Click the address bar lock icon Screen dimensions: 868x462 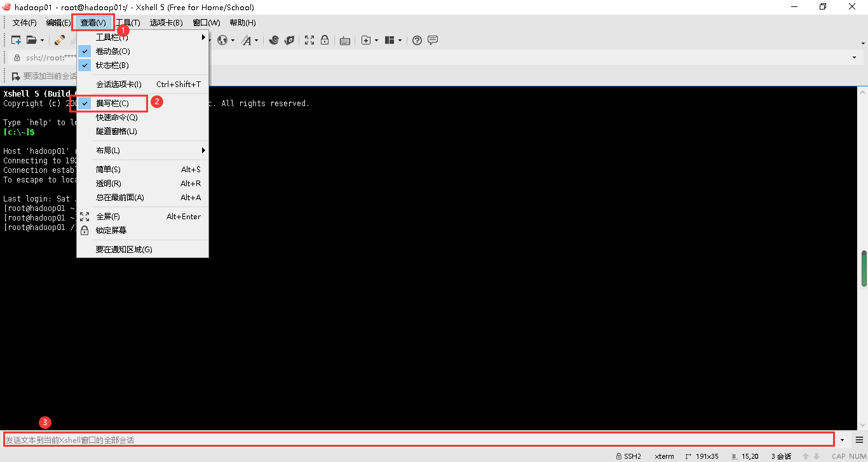[x=17, y=57]
